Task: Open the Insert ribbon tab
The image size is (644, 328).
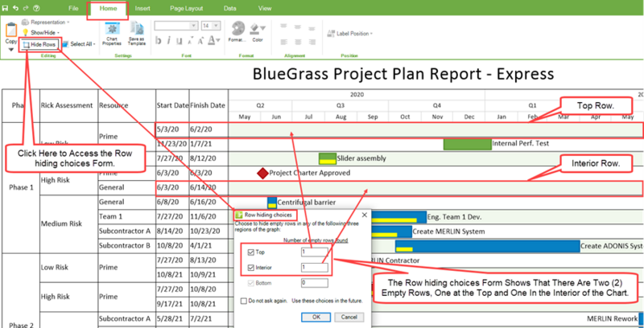Action: [x=142, y=8]
